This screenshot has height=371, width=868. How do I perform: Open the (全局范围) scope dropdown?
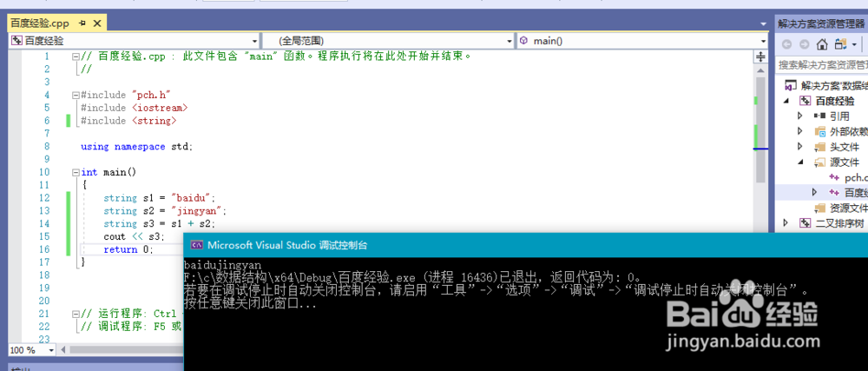(x=510, y=41)
